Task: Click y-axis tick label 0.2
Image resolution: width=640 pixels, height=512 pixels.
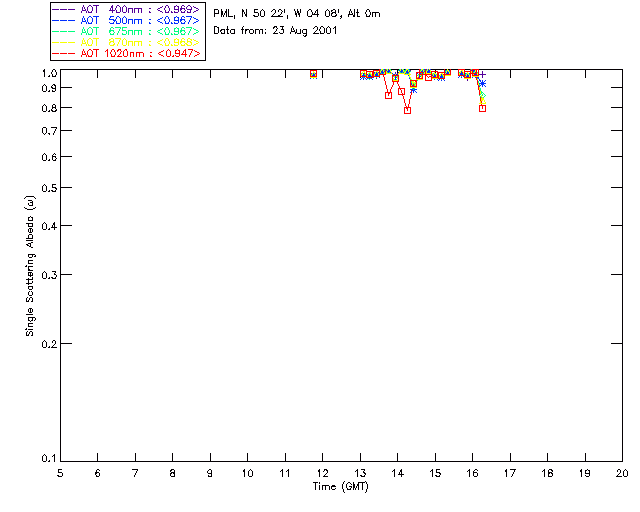Action: [49, 344]
